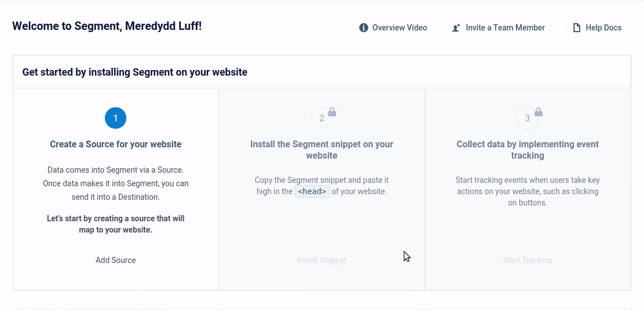Click the lock icon beside step 3
644x311 pixels.
tap(539, 112)
